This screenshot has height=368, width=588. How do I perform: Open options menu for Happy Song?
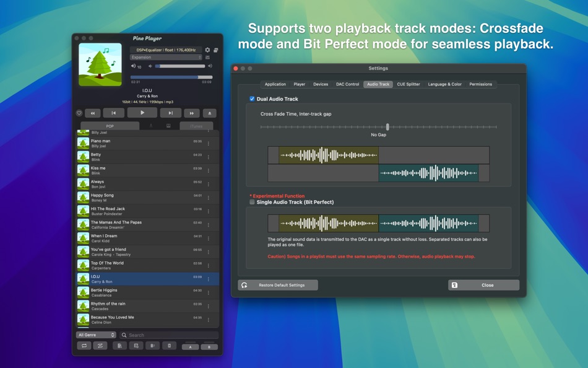click(x=209, y=198)
